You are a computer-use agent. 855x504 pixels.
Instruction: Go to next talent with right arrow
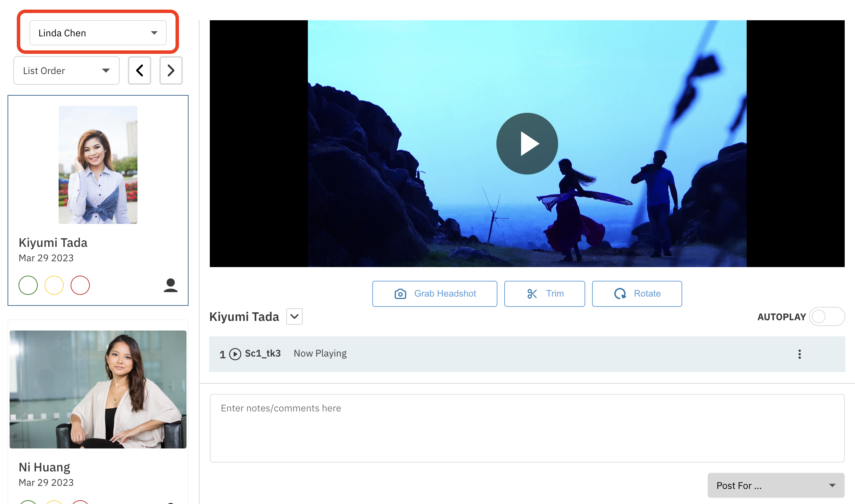171,71
